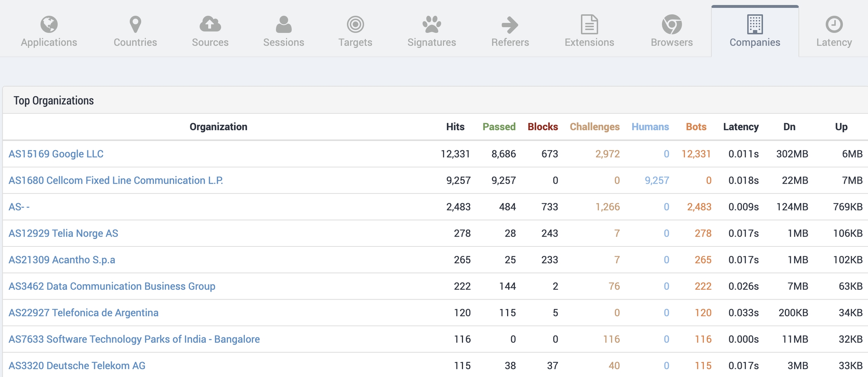Viewport: 868px width, 377px height.
Task: Open AS7633 Software Technology Parks link
Action: [x=134, y=339]
